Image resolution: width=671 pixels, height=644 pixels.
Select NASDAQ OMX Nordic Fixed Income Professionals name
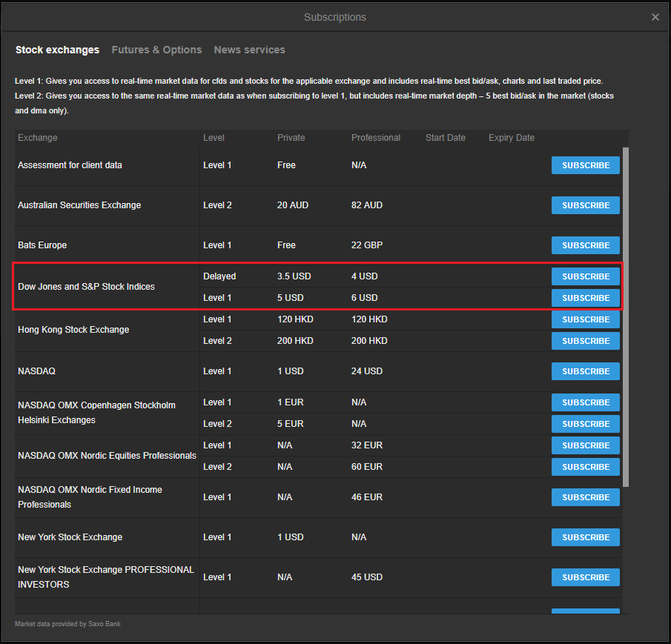point(90,497)
